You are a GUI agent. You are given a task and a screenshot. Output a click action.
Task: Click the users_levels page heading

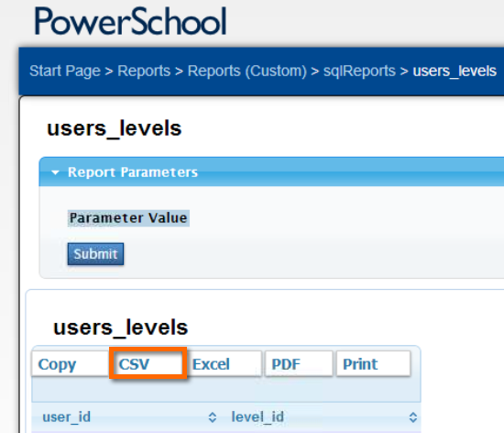coord(115,129)
